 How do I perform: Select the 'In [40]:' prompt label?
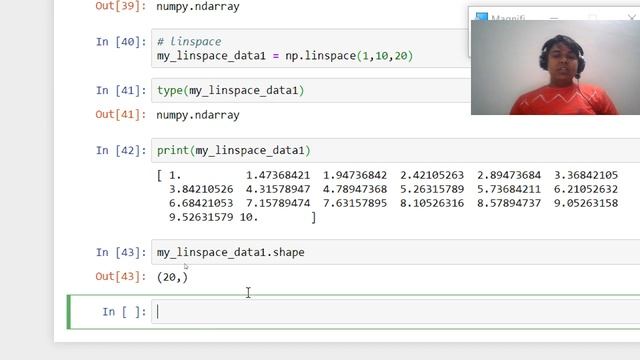121,42
